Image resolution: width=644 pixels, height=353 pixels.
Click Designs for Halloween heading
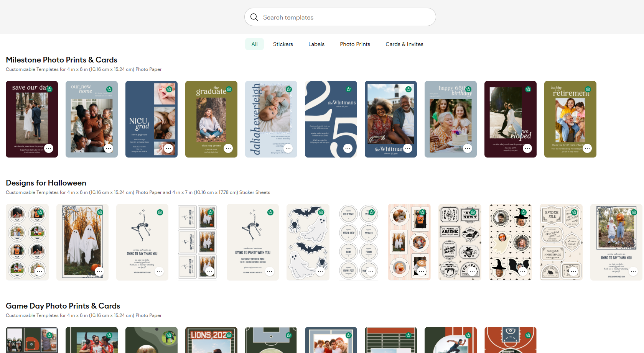coord(46,183)
